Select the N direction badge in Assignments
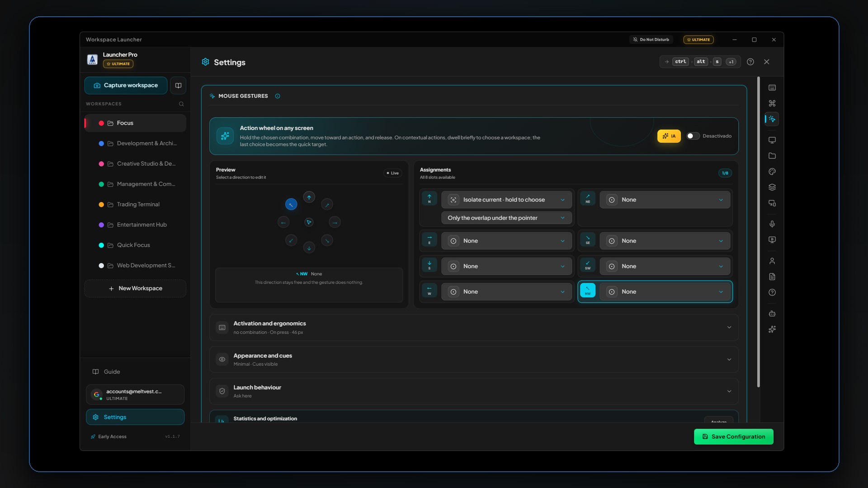The image size is (868, 488). (x=429, y=199)
